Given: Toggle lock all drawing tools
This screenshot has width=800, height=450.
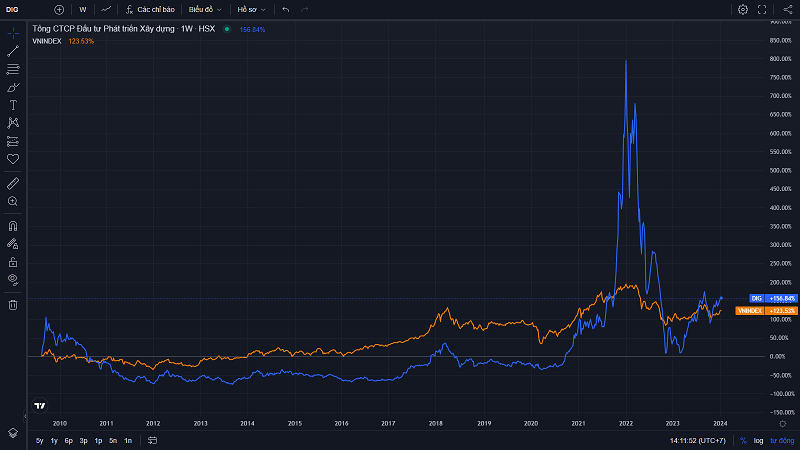Looking at the screenshot, I should [x=13, y=261].
